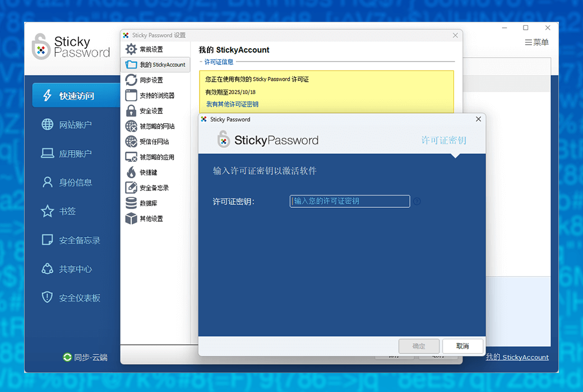Open 常规设置 gear icon in settings
583x392 pixels.
[131, 49]
